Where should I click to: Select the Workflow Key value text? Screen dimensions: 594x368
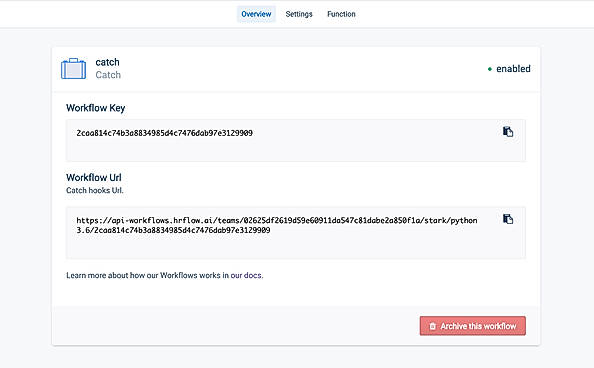[164, 133]
